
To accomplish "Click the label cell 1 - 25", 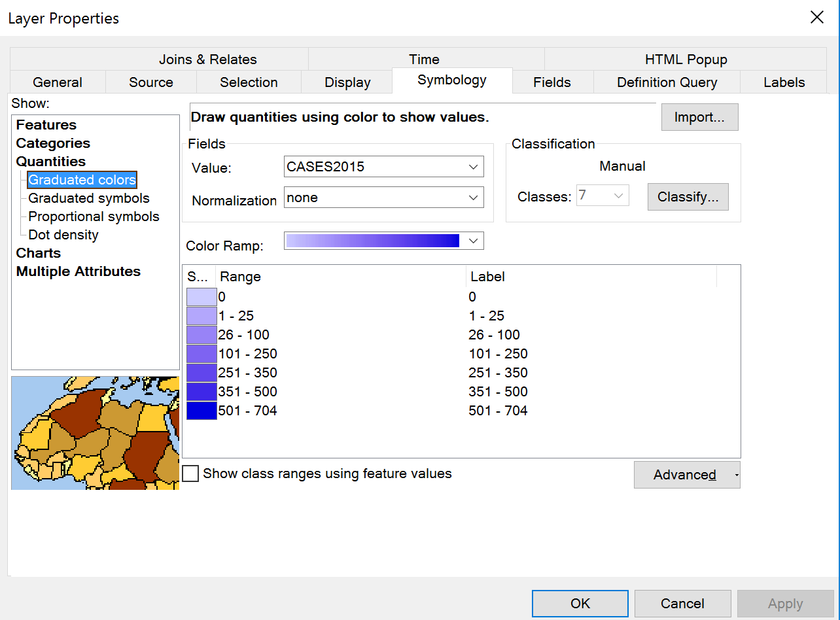I will 487,316.
